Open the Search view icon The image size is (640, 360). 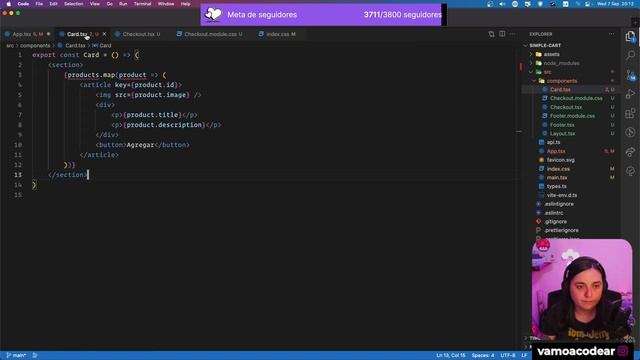point(630,55)
